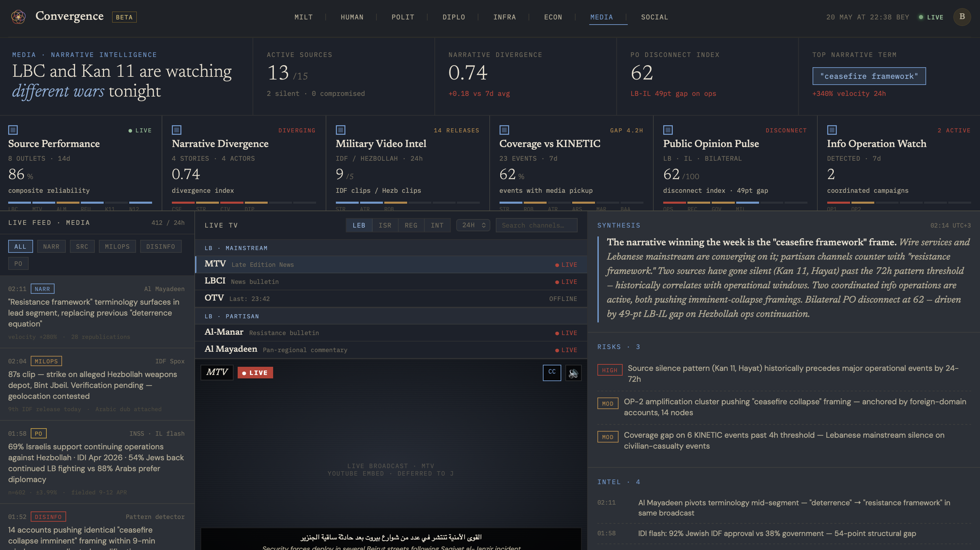The width and height of the screenshot is (980, 550).
Task: Open the Military Video Intel card title
Action: pos(381,144)
